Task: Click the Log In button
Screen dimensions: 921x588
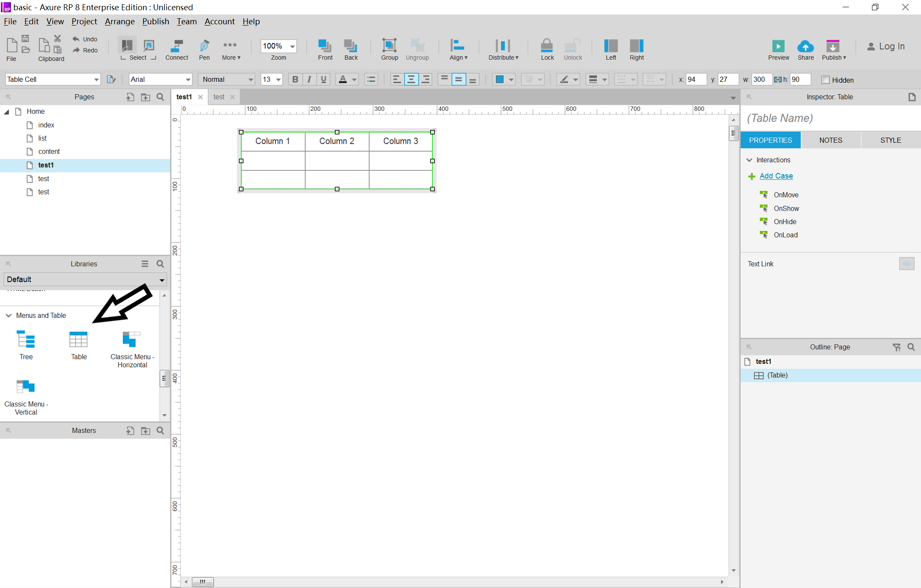Action: coord(886,46)
